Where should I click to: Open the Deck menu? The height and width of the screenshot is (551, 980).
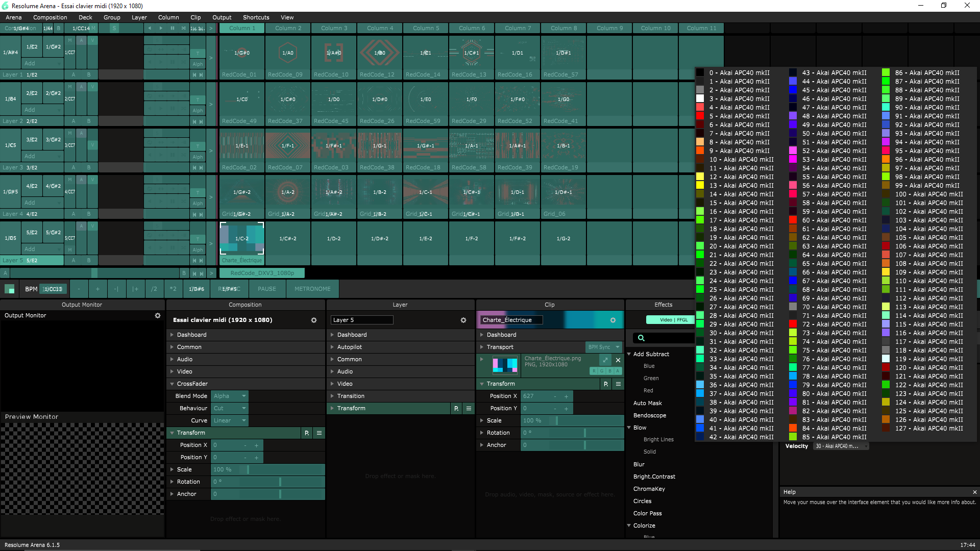(85, 17)
